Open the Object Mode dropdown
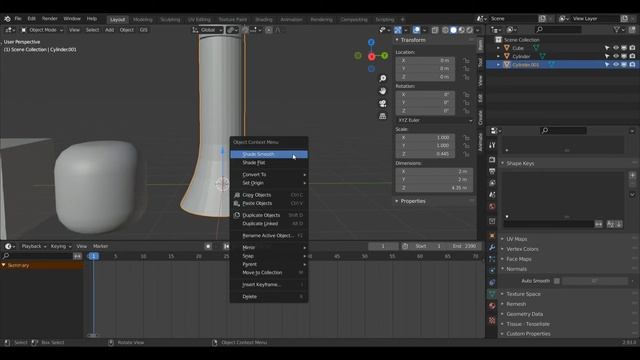 tap(42, 30)
